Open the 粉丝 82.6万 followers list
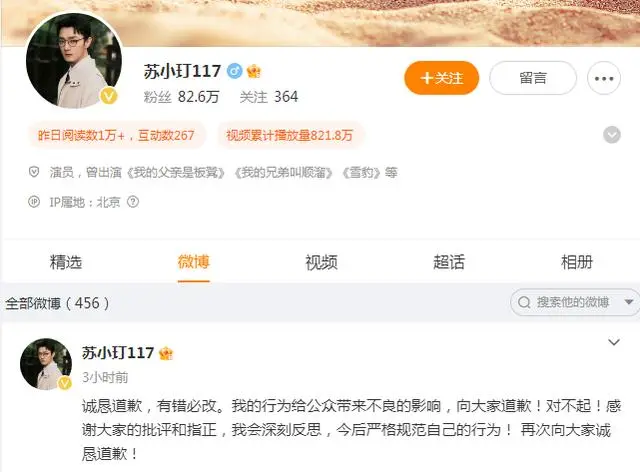 coord(182,97)
